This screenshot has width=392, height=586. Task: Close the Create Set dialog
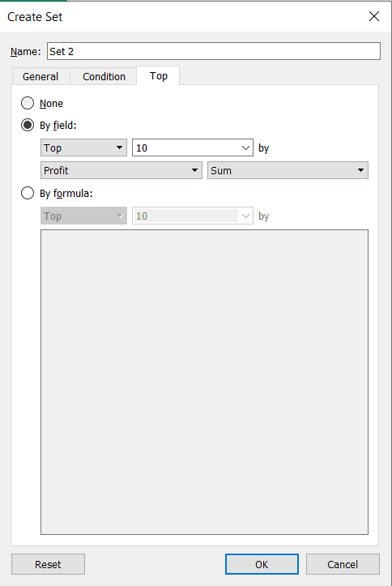[373, 16]
